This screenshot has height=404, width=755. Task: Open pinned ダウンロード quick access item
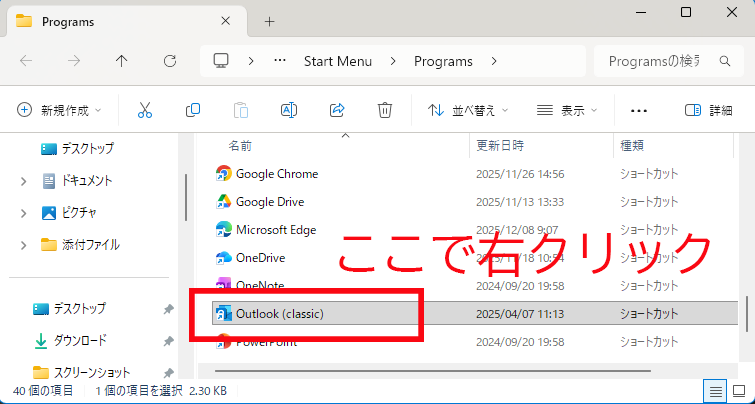(x=70, y=341)
